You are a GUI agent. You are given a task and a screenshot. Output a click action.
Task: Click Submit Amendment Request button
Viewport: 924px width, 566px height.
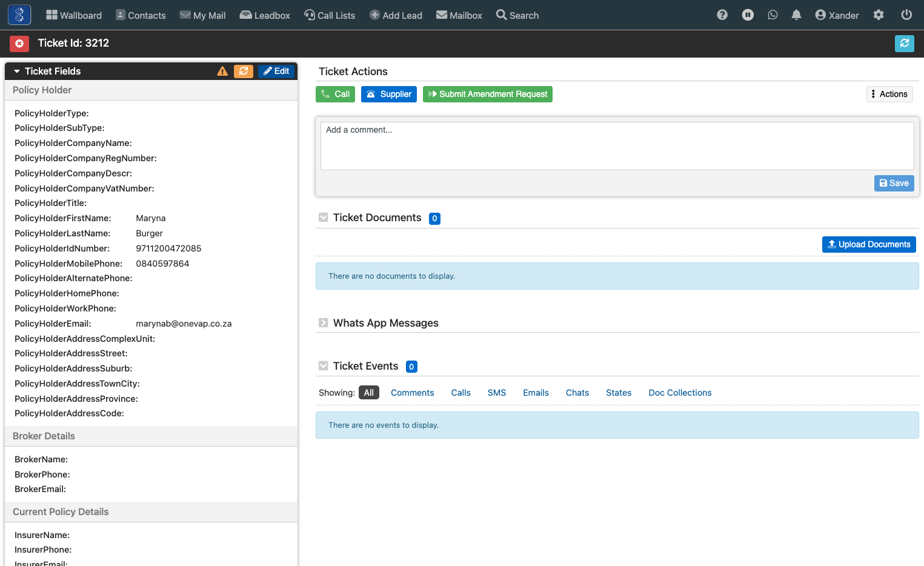[x=488, y=94]
